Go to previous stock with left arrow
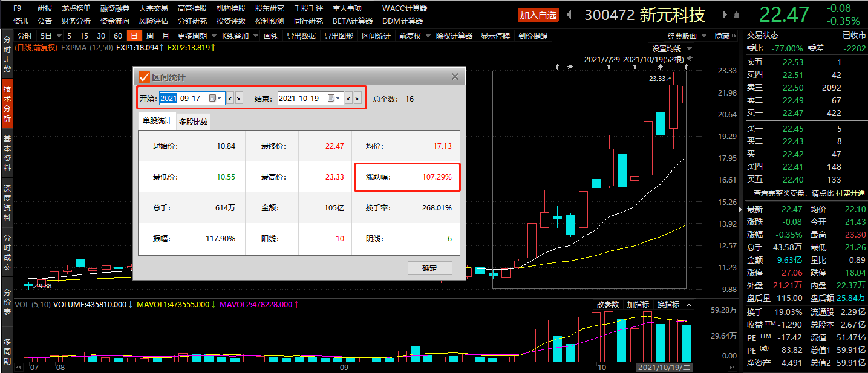868x373 pixels. click(570, 15)
